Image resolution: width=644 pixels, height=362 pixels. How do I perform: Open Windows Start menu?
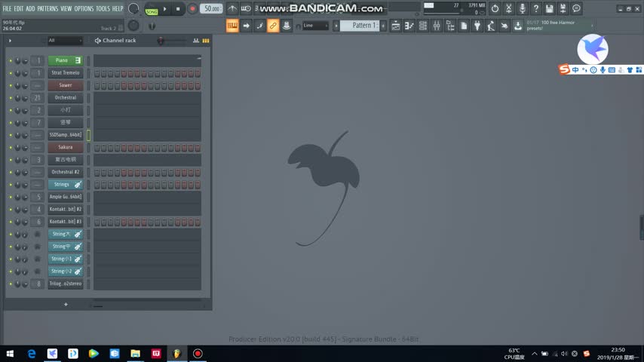pos(10,354)
